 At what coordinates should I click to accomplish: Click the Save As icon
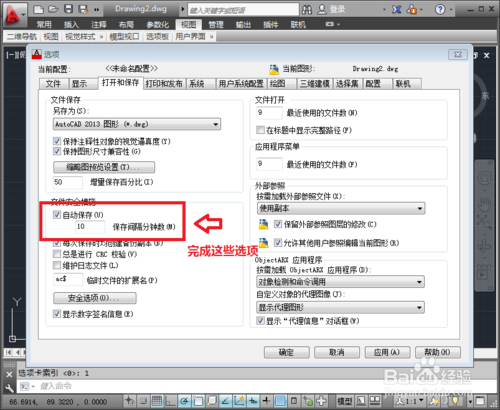83,9
